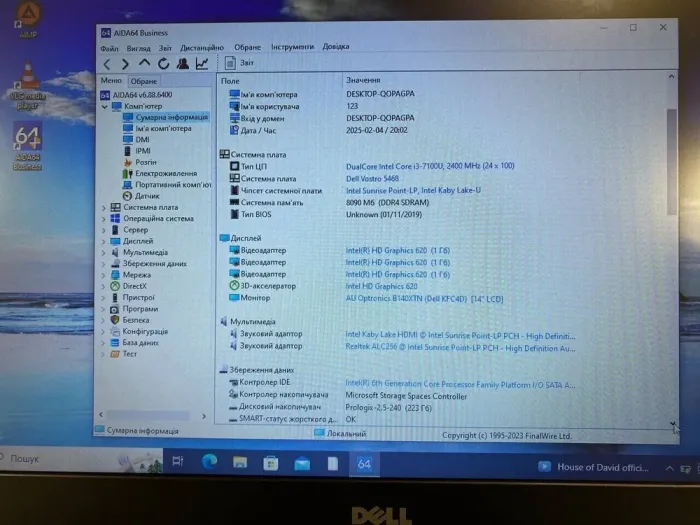Open the Обране menu in menu bar
Screen dimensions: 700x525
(248, 47)
